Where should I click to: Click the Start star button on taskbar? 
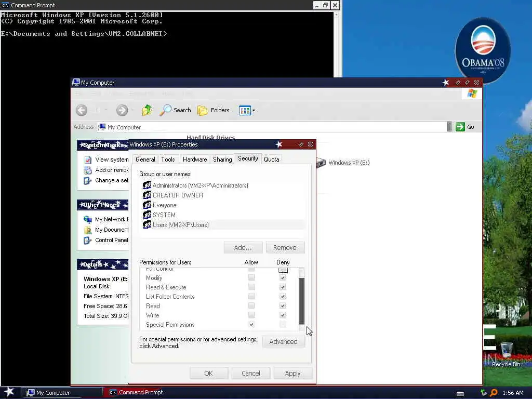pos(9,392)
